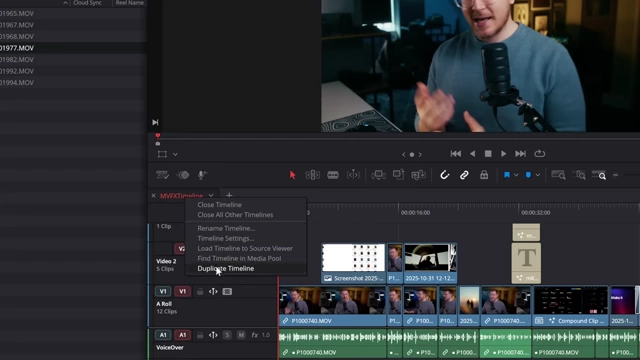640x360 pixels.
Task: Select the red arrow Selection Mode tool
Action: pos(292,175)
